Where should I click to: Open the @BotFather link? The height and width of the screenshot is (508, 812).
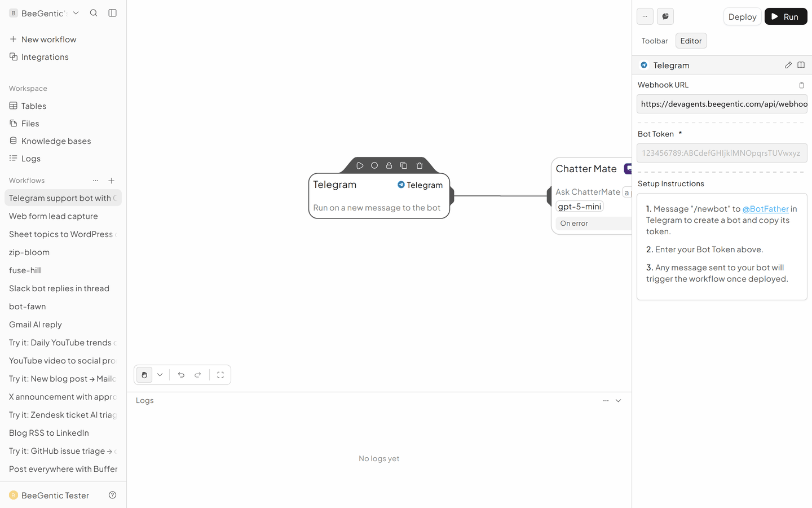coord(765,209)
